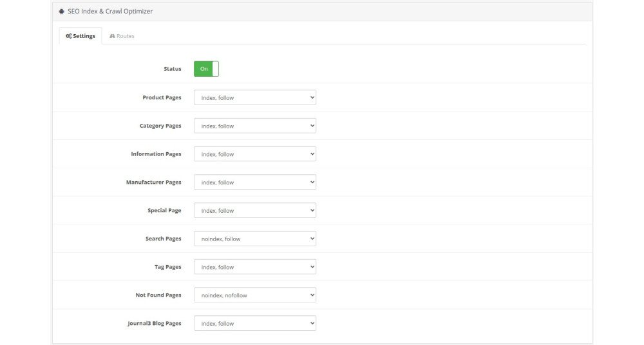The image size is (644, 345).
Task: Open the Not Found Pages dropdown
Action: click(254, 295)
